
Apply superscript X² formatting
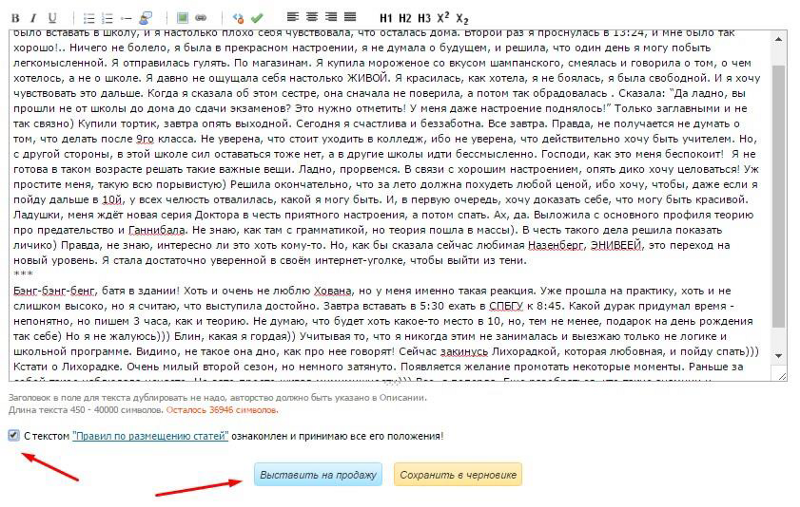[443, 18]
